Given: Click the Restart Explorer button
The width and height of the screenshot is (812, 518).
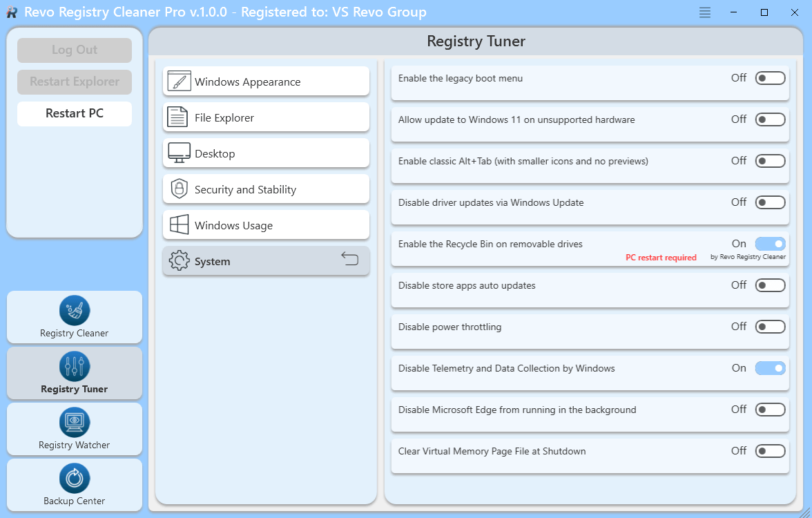Looking at the screenshot, I should (75, 81).
